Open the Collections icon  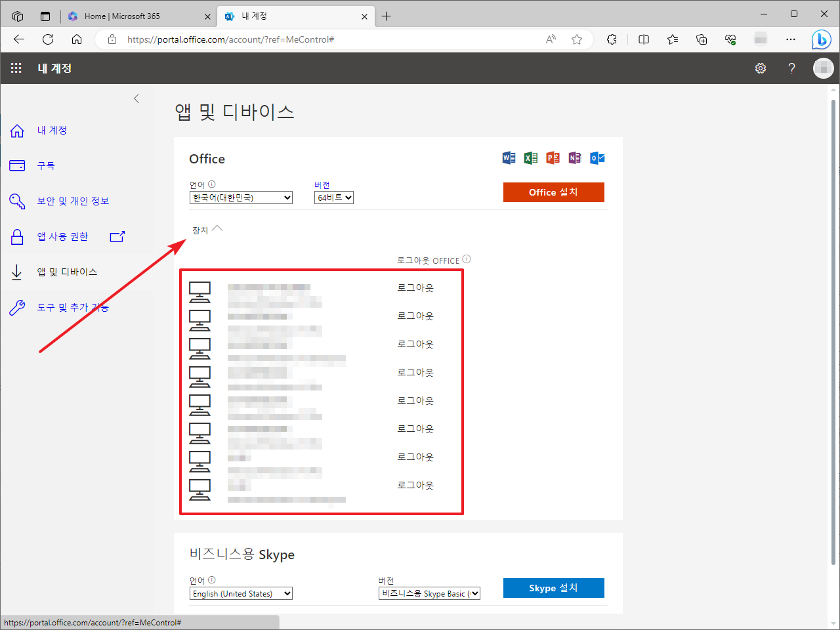[x=702, y=39]
